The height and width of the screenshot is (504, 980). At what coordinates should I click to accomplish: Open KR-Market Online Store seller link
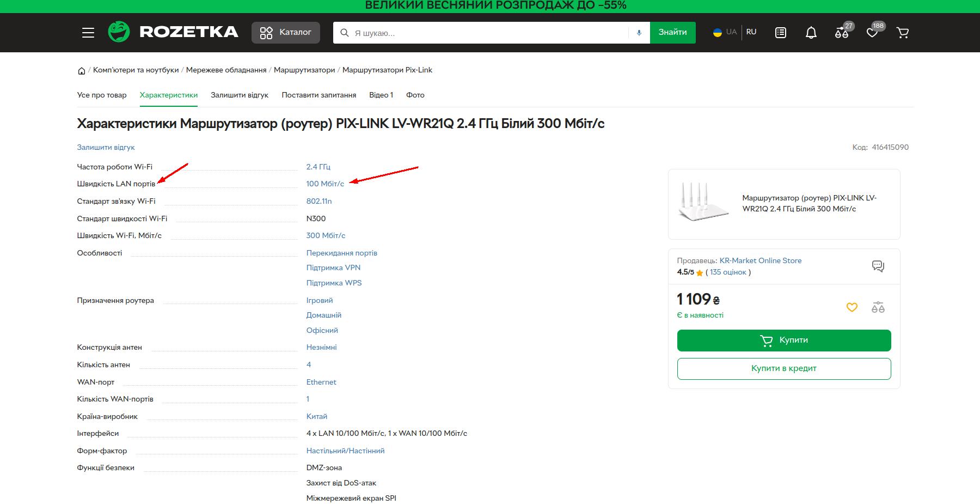761,261
